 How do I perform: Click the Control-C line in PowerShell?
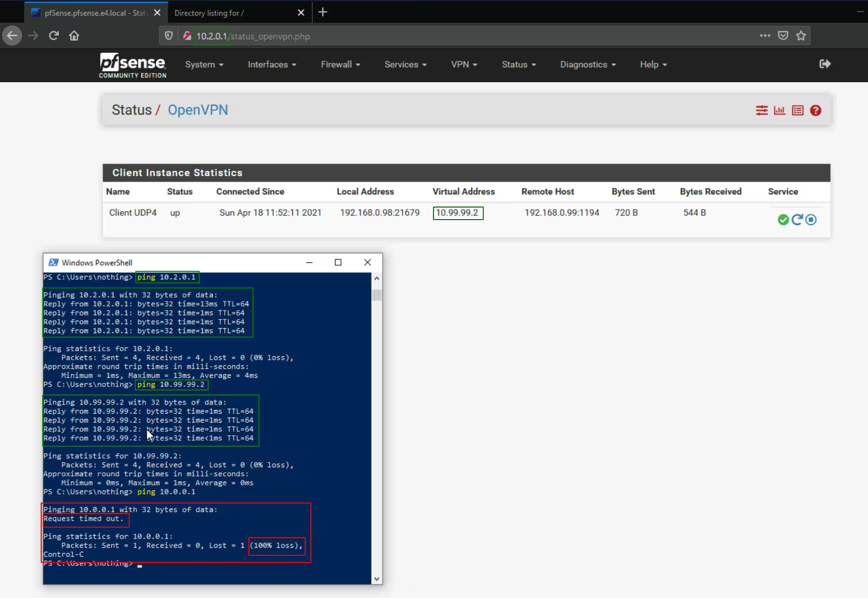[64, 554]
